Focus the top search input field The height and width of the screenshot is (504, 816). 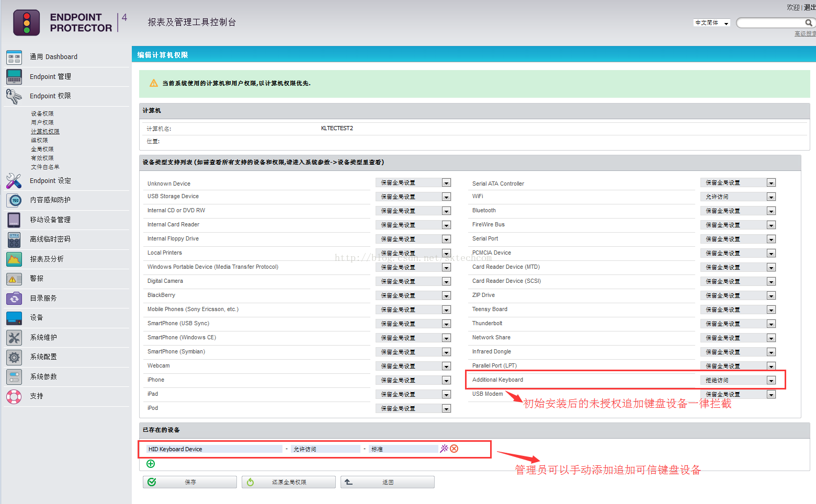coord(770,22)
